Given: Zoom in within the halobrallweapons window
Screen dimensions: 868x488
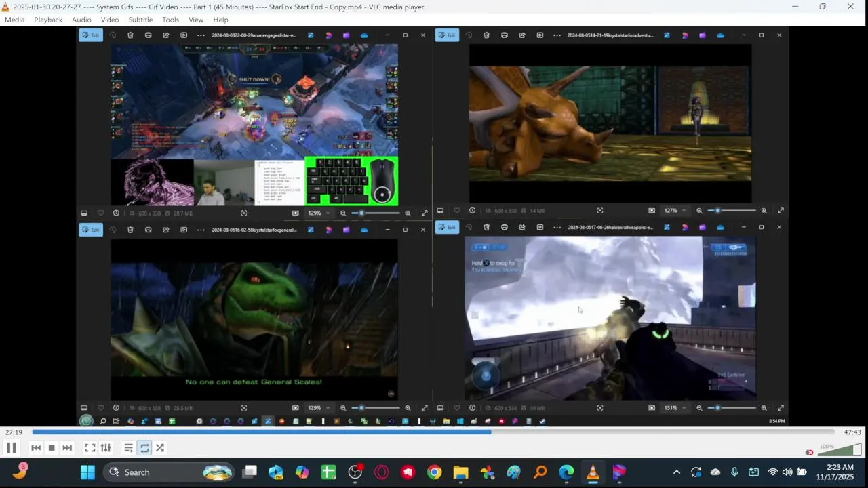Looking at the screenshot, I should point(764,408).
